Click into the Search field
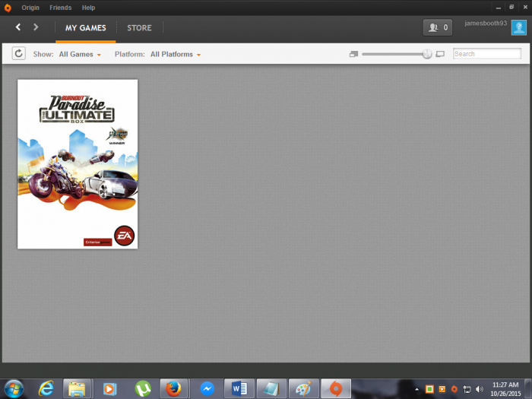The image size is (532, 399). [487, 54]
